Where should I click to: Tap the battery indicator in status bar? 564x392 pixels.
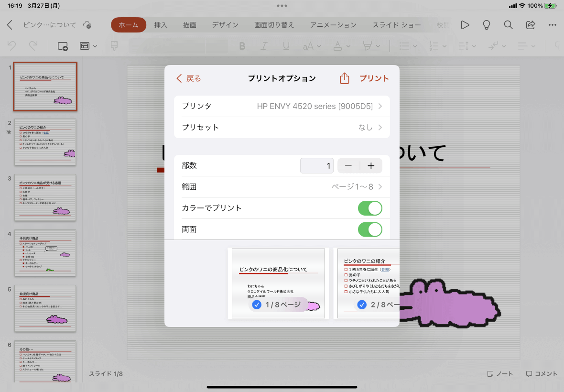coord(550,6)
